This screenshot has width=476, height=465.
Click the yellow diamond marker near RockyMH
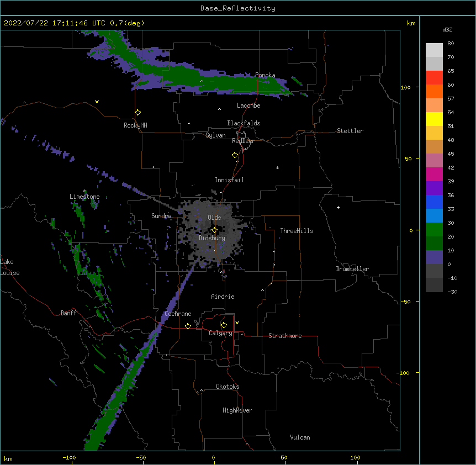pyautogui.click(x=137, y=113)
